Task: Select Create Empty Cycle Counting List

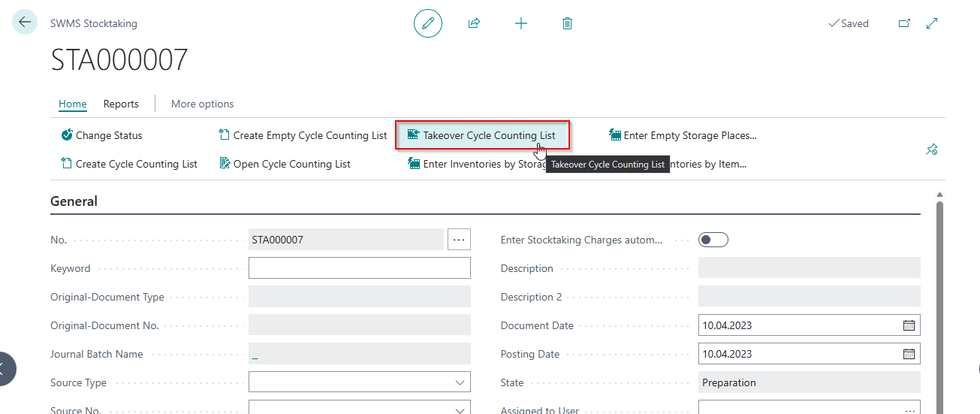Action: tap(303, 135)
